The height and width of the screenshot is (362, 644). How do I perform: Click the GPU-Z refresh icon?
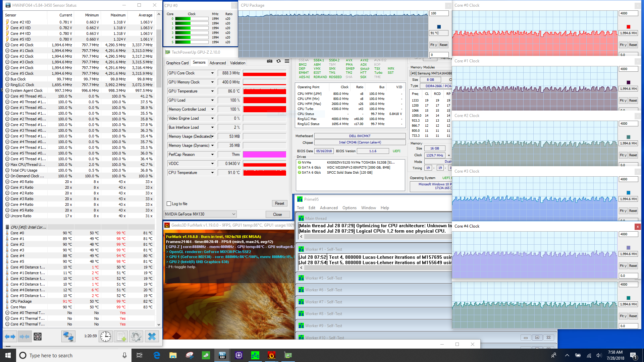tap(278, 61)
